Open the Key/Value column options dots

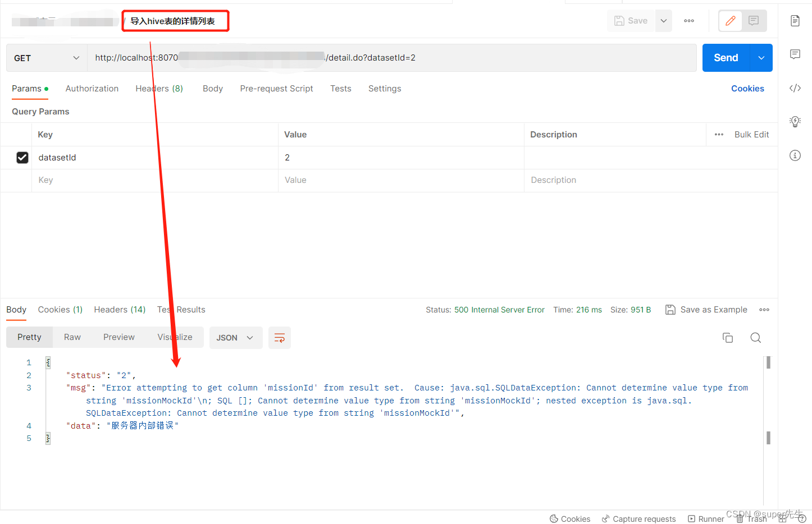pyautogui.click(x=719, y=135)
